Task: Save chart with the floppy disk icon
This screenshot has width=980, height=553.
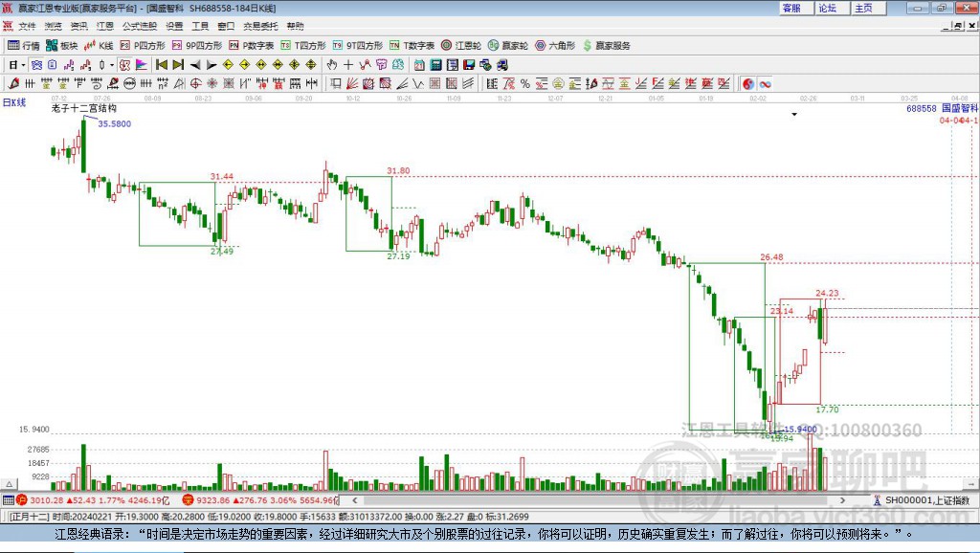Action: 469,65
